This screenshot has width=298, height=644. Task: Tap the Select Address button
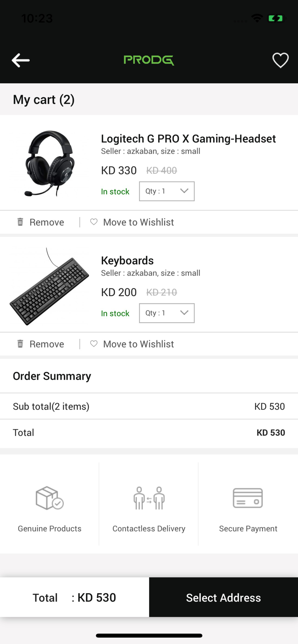(223, 597)
